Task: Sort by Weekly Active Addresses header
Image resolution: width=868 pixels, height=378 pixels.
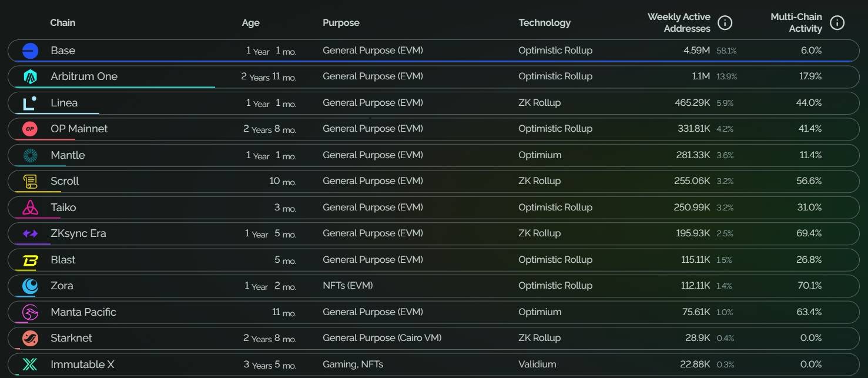Action: tap(679, 23)
